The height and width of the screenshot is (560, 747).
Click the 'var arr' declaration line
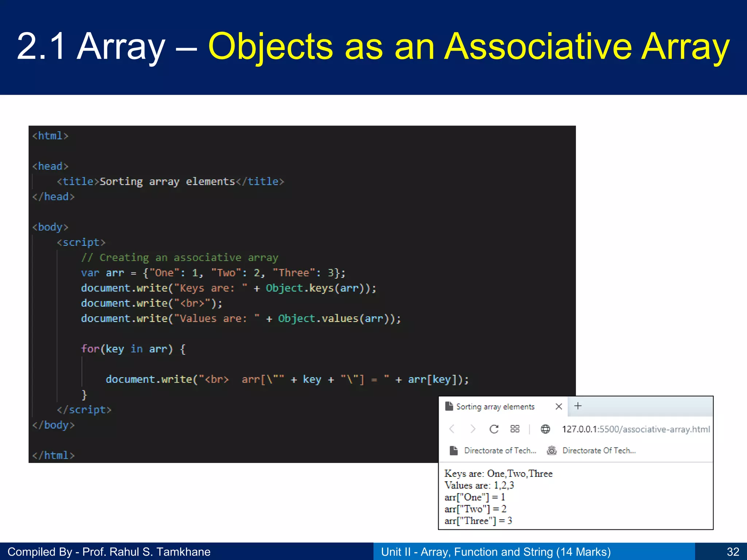pos(213,273)
